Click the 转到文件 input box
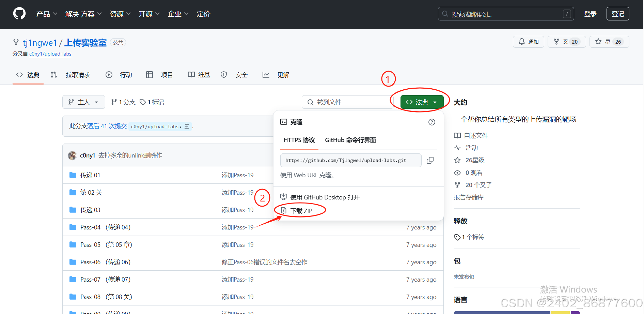The height and width of the screenshot is (314, 644). coord(347,102)
